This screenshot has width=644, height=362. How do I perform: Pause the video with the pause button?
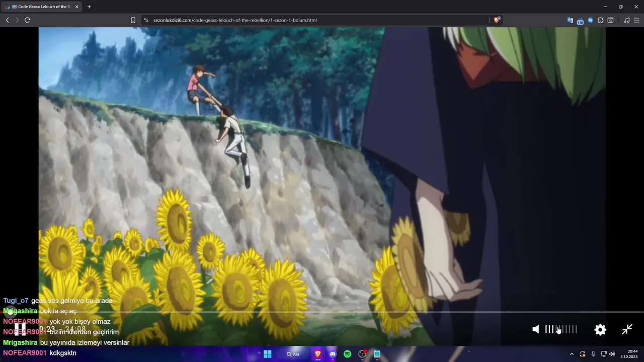point(20,329)
